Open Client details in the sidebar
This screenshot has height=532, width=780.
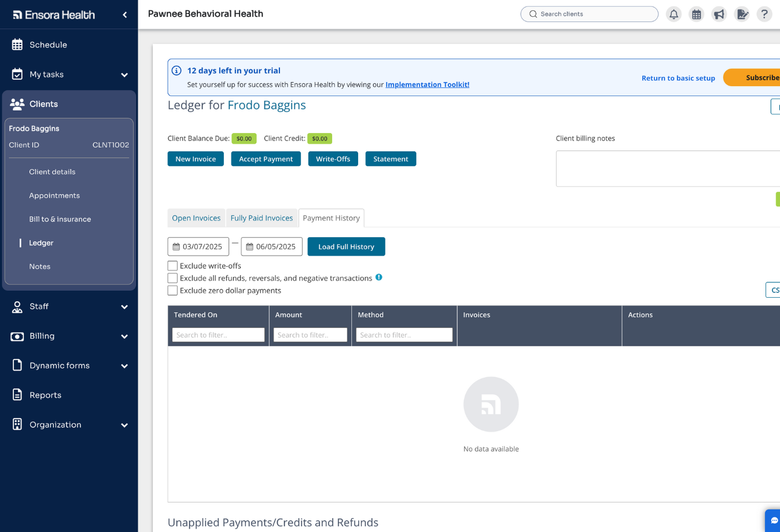pos(52,172)
